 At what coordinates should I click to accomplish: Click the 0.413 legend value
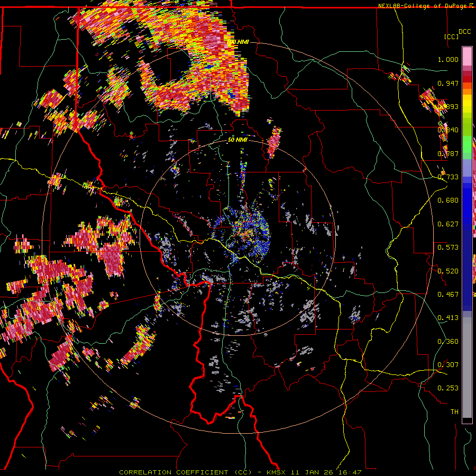[448, 318]
